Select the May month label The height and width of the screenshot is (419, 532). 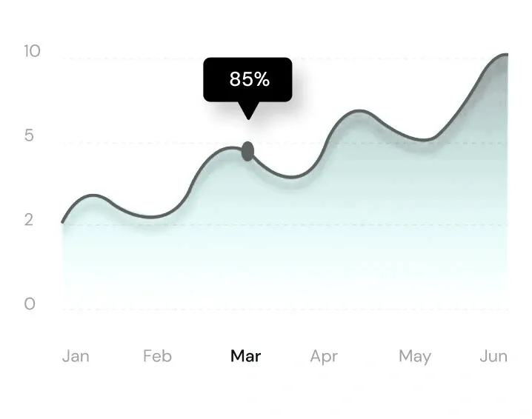coord(415,357)
